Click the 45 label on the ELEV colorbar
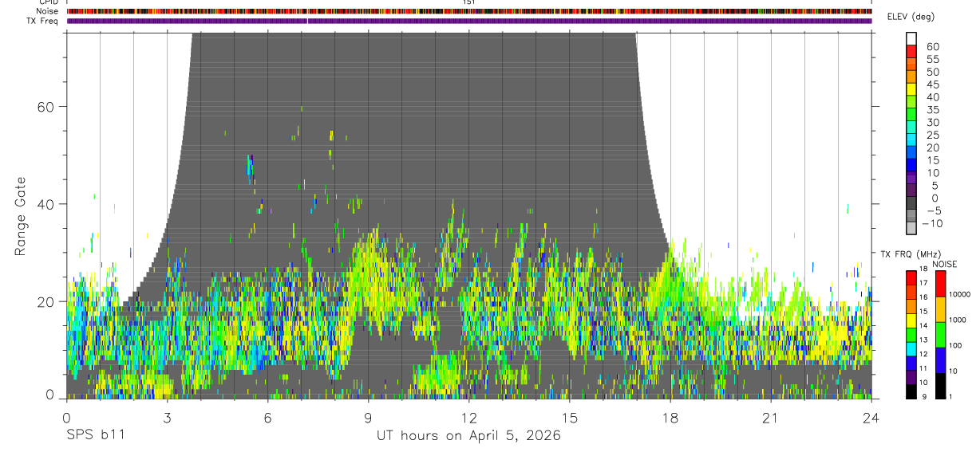 pos(932,85)
